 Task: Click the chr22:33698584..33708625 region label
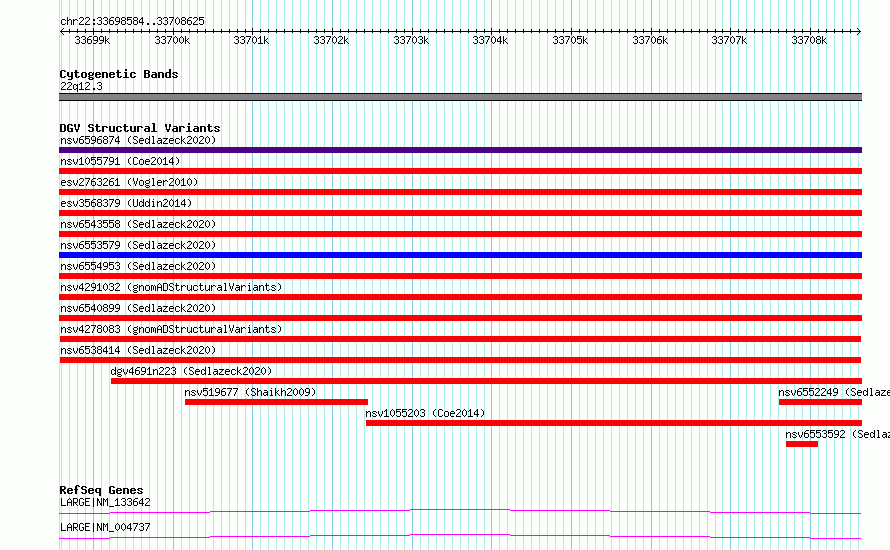pyautogui.click(x=132, y=21)
